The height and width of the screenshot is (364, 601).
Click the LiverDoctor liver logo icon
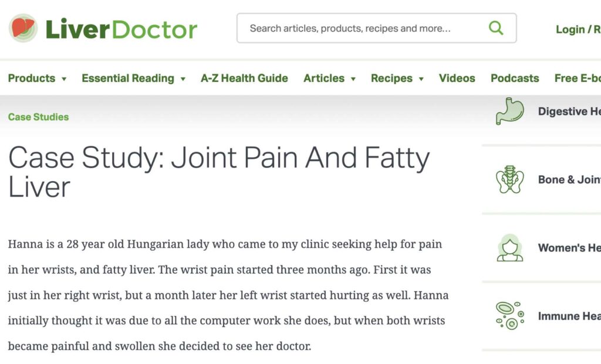23,28
